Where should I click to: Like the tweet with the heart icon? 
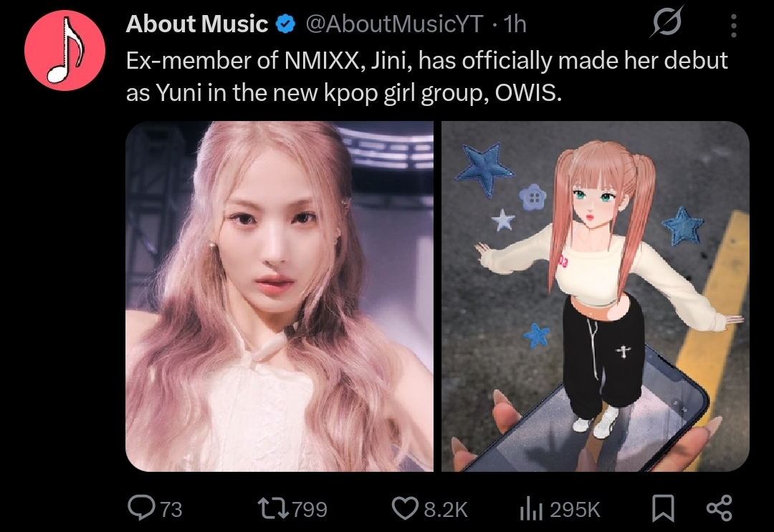coord(405,509)
